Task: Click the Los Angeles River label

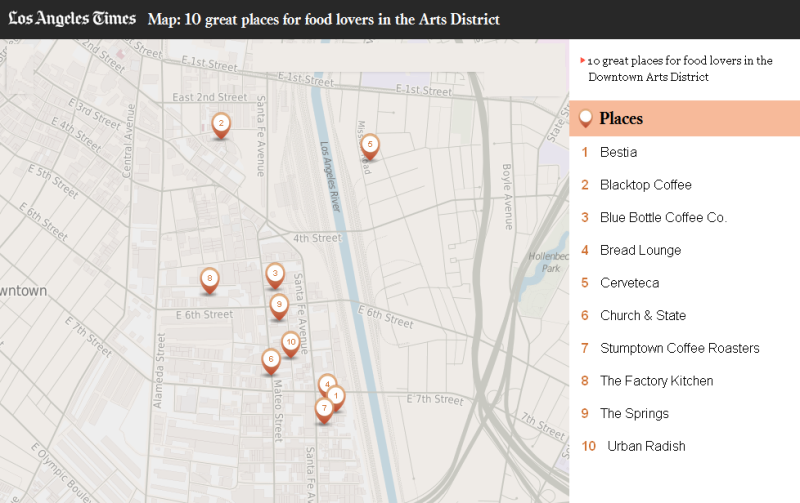Action: pos(330,176)
